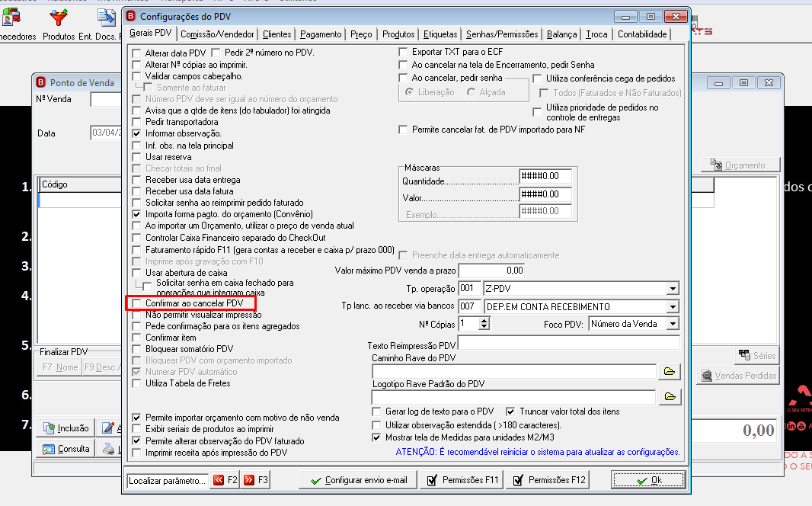Click Tp. operação code field 001

point(469,289)
